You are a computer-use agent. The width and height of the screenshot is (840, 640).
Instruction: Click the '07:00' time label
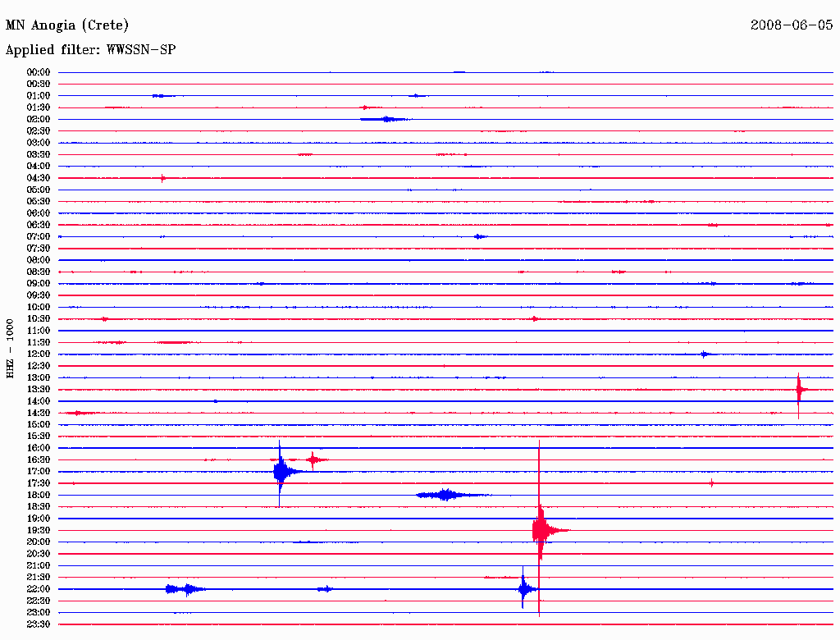pos(39,236)
